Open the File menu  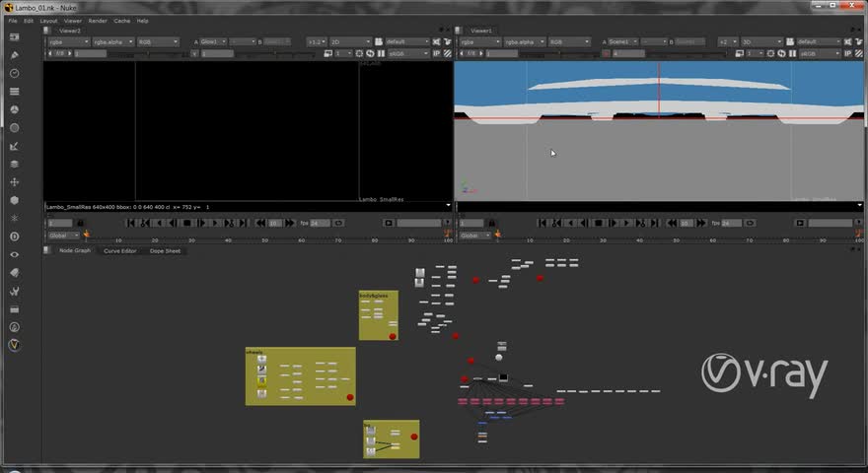(x=13, y=21)
